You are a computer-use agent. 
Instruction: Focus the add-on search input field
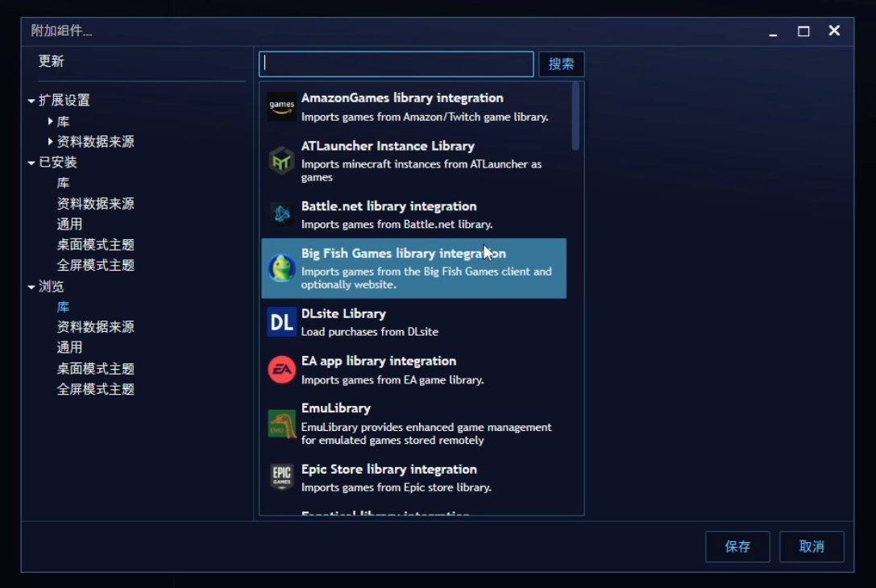pyautogui.click(x=396, y=64)
